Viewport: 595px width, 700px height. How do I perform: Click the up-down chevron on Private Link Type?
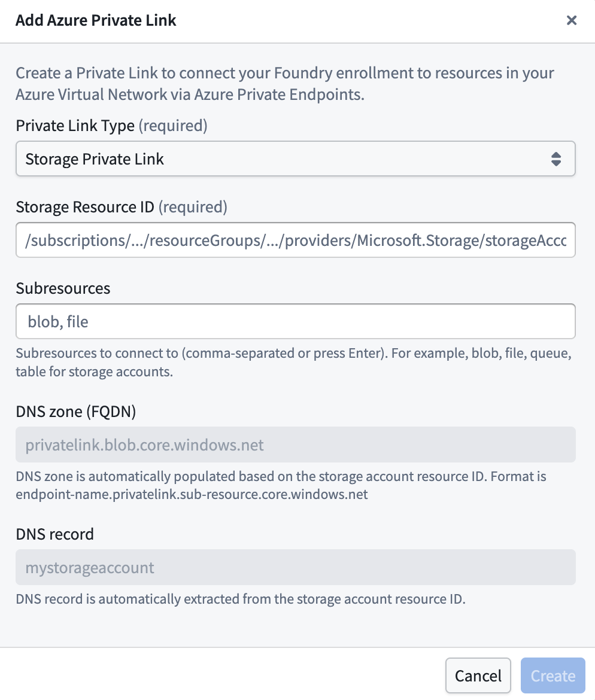557,159
